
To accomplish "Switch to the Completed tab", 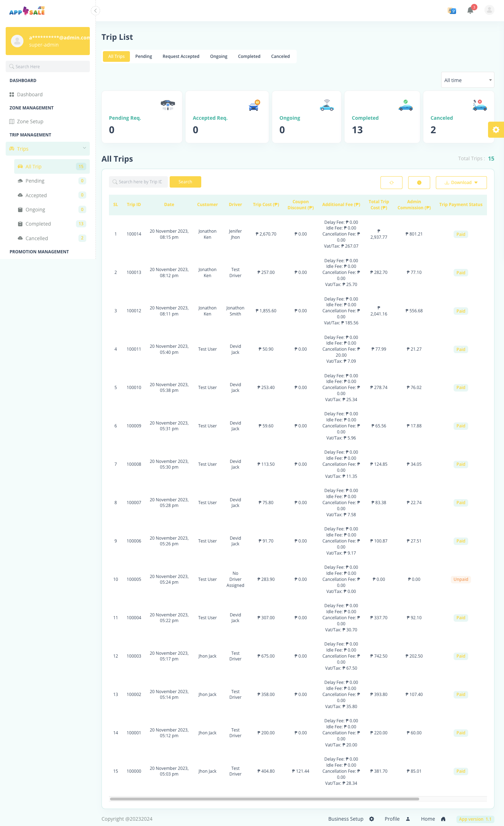I will coord(249,56).
